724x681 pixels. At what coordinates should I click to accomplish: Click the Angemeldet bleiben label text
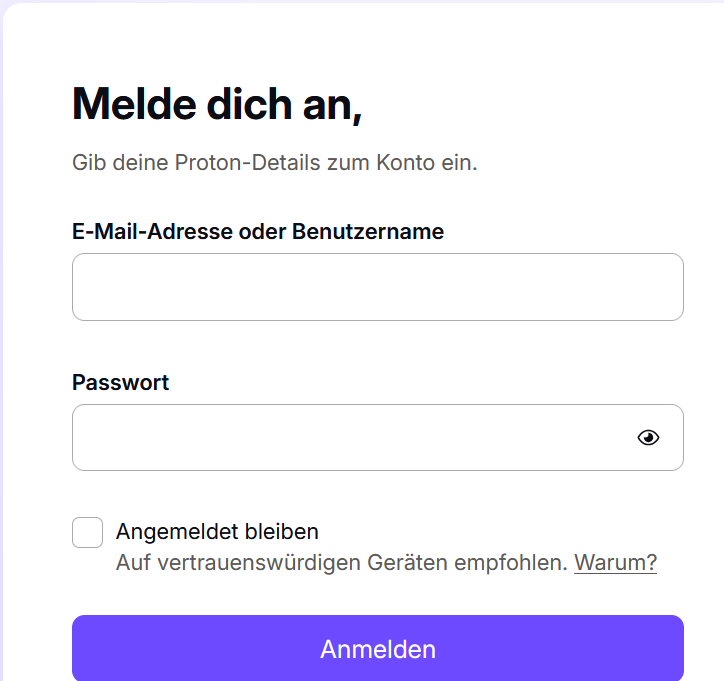(x=217, y=531)
